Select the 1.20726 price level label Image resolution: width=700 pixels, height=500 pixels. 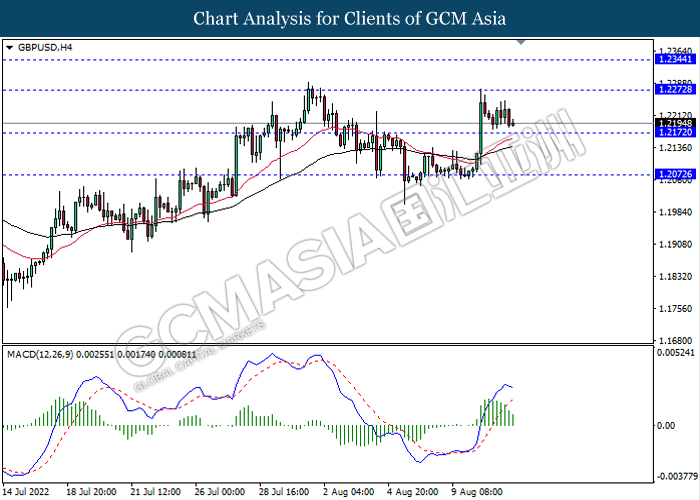tap(675, 175)
